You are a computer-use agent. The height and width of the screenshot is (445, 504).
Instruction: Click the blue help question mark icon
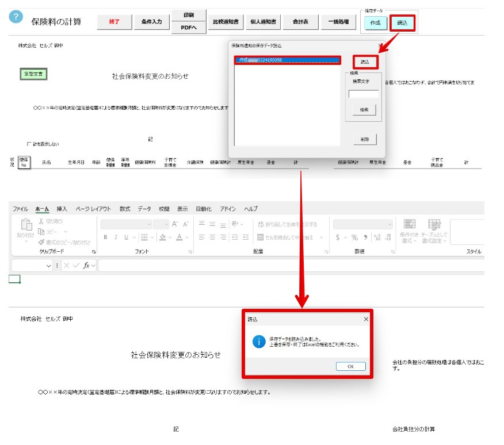(x=16, y=17)
